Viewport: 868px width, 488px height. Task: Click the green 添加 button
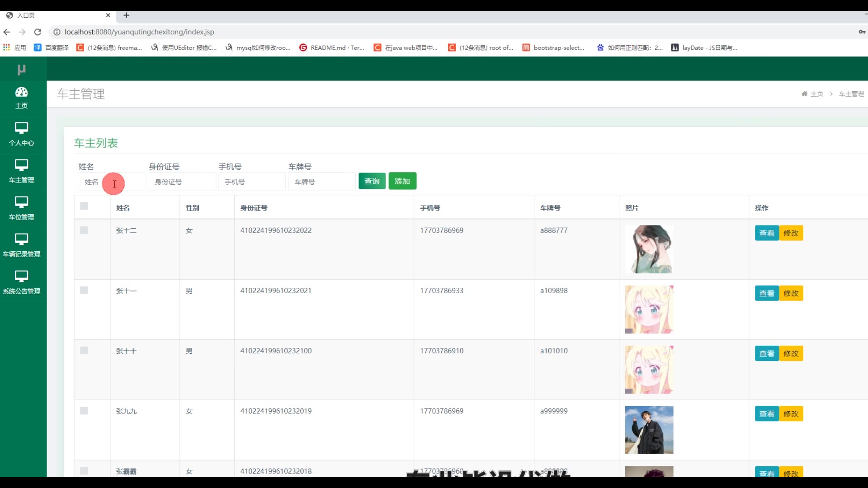402,181
